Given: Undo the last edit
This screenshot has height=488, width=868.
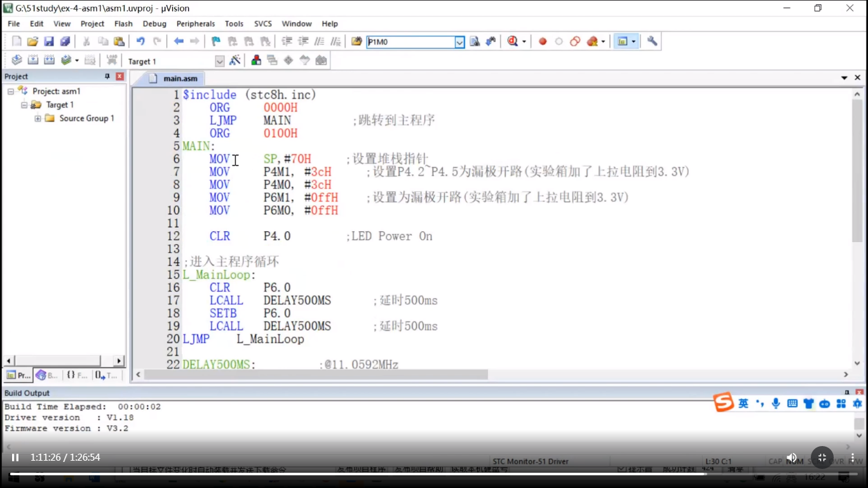Looking at the screenshot, I should [140, 41].
